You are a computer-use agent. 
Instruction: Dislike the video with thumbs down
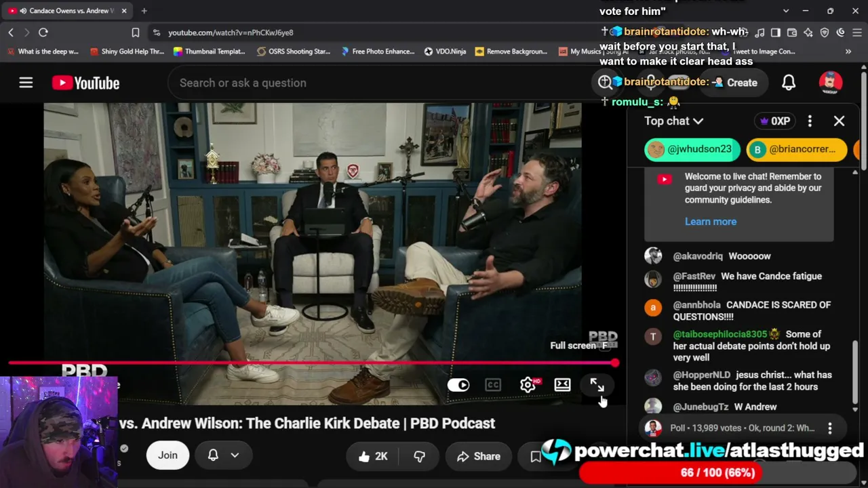[x=420, y=456]
